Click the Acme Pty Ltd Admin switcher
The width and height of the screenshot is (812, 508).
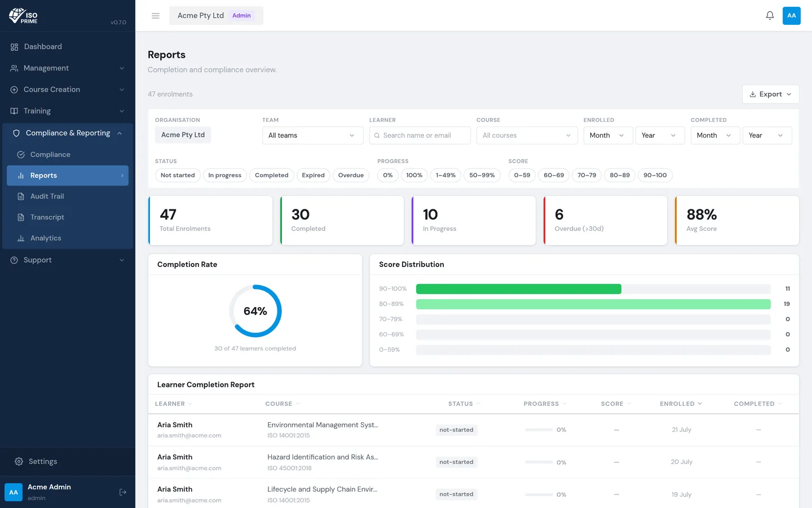click(x=216, y=16)
